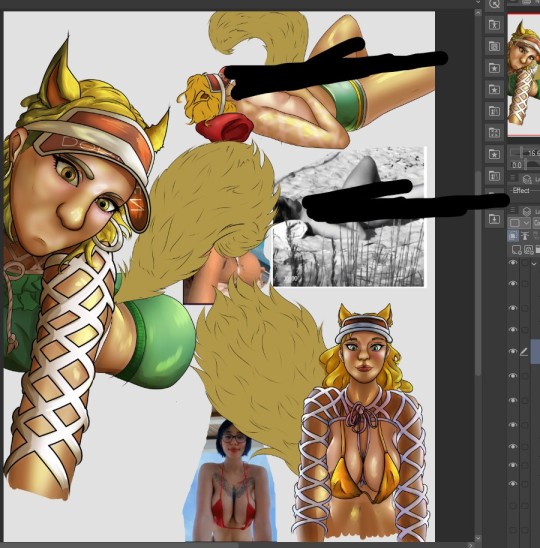Toggle Clip to Layer Below icon
540x548 pixels.
[513, 236]
